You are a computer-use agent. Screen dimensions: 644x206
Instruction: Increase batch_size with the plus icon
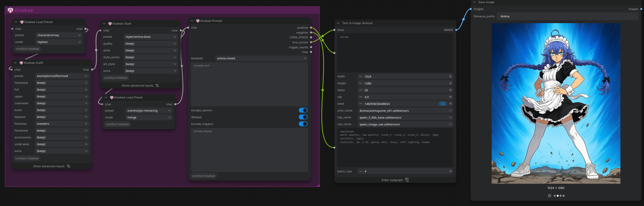pyautogui.click(x=450, y=171)
